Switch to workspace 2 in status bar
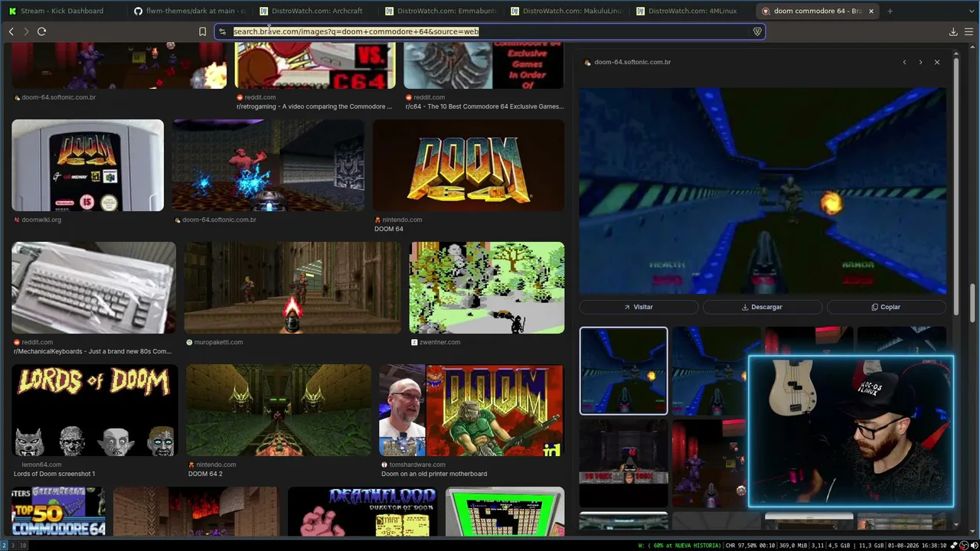Screen dimensions: 980x551 click(4, 546)
